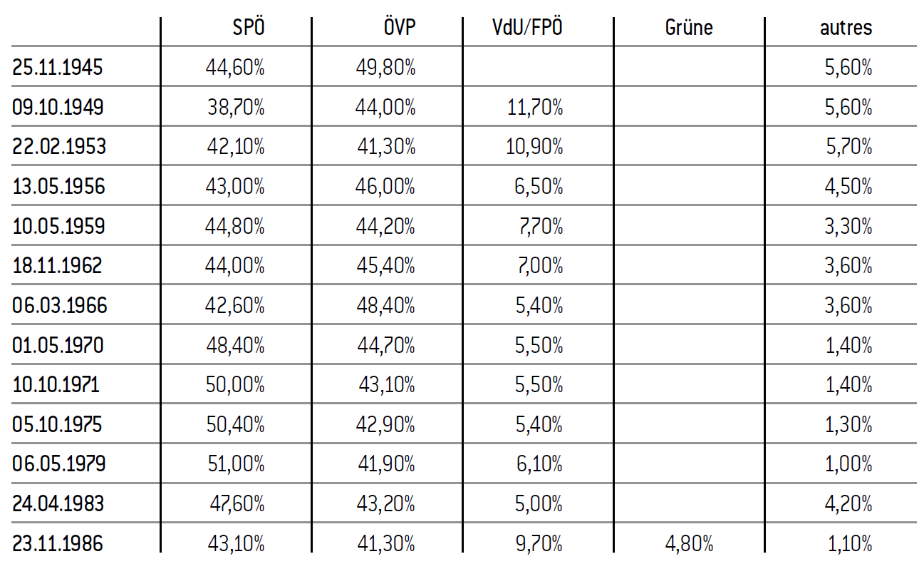Select the 25.11.1945 date row label
Viewport: 924px width, 564px height.
click(58, 68)
